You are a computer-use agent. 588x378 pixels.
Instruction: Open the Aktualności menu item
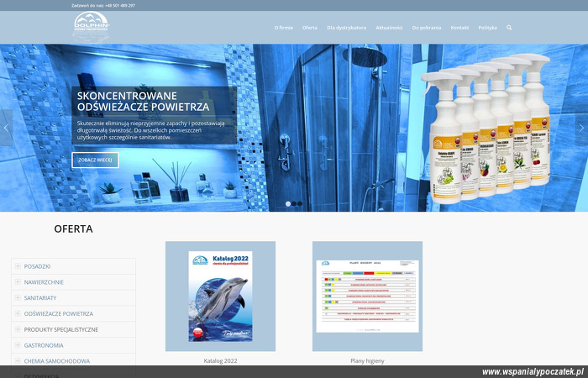tap(389, 28)
